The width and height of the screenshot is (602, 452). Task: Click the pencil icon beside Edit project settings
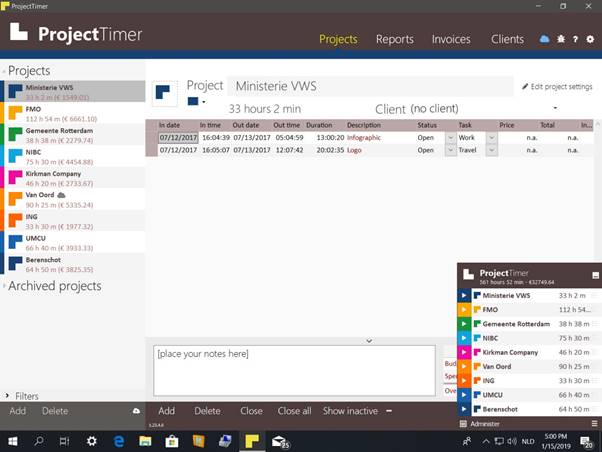coord(525,86)
